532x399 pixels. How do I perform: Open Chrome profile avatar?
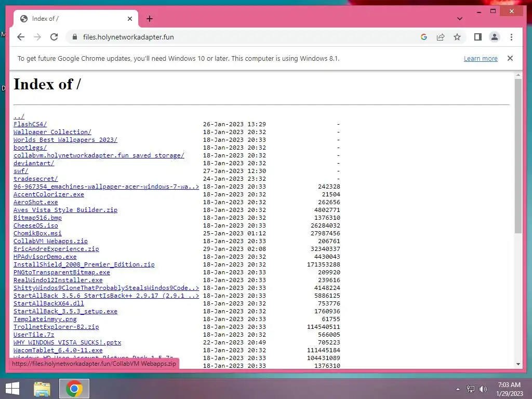[495, 37]
